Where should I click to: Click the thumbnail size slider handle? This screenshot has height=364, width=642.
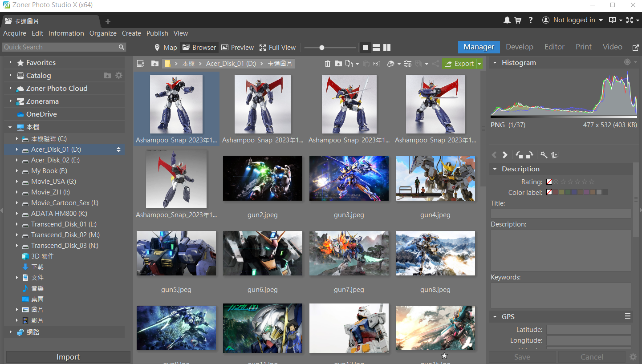322,48
